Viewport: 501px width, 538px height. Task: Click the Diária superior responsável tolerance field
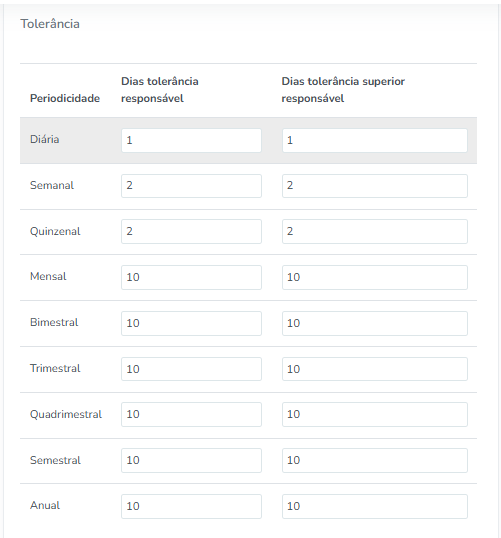pos(375,140)
